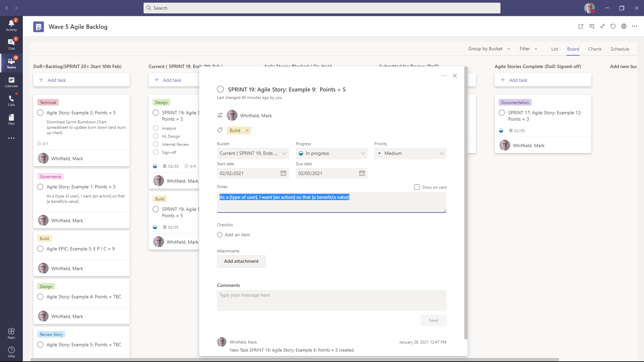
Task: Open the Calls icon in sidebar
Action: pyautogui.click(x=11, y=100)
